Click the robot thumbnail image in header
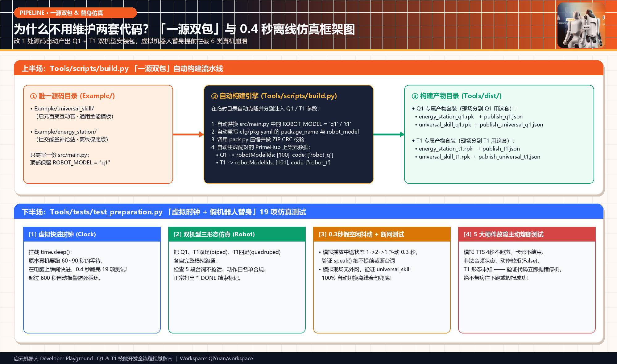Viewport: 617px width, 364px height. pyautogui.click(x=581, y=25)
